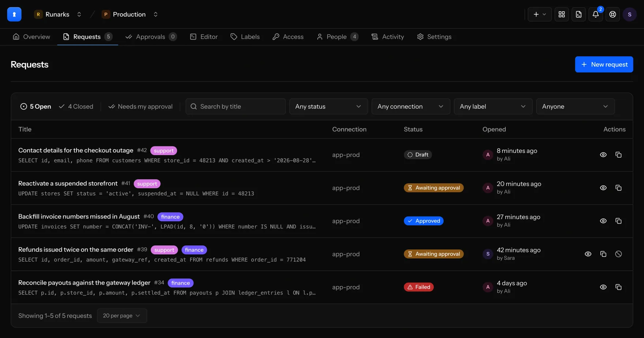Switch to the Access tab
Screen dimensions: 644x338
coord(288,37)
